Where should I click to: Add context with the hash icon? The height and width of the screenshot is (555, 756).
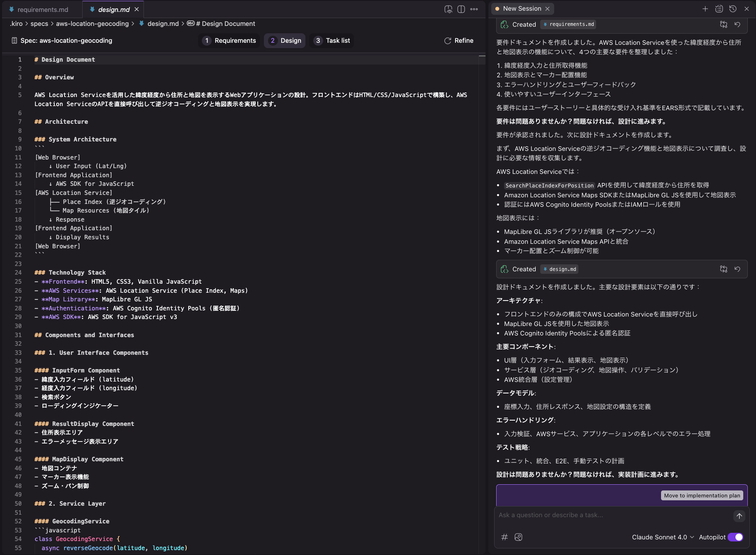tap(504, 537)
